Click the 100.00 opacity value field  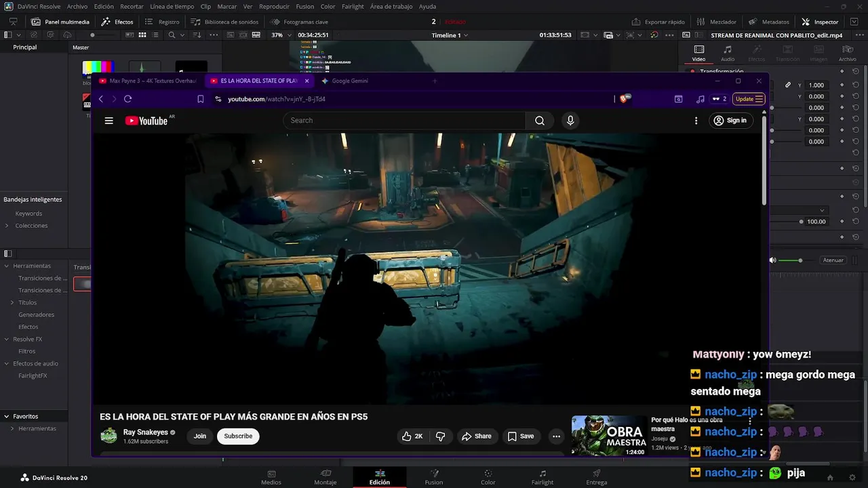[x=816, y=222]
